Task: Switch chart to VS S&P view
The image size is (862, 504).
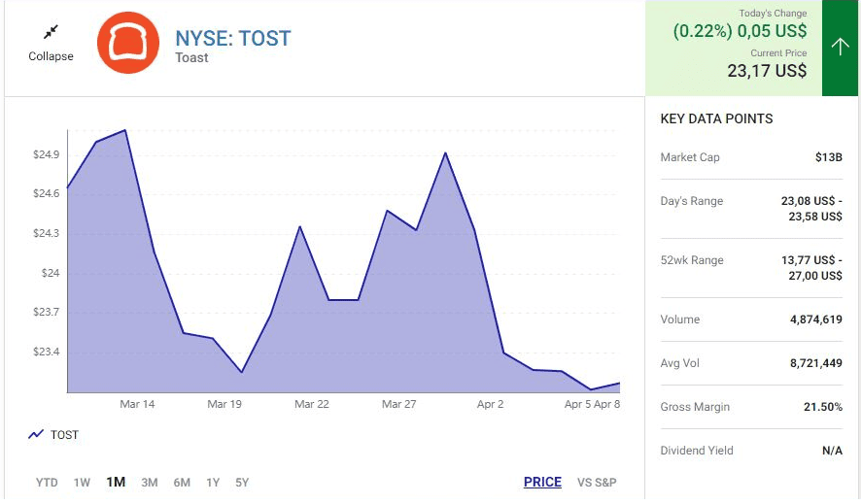Action: [597, 482]
